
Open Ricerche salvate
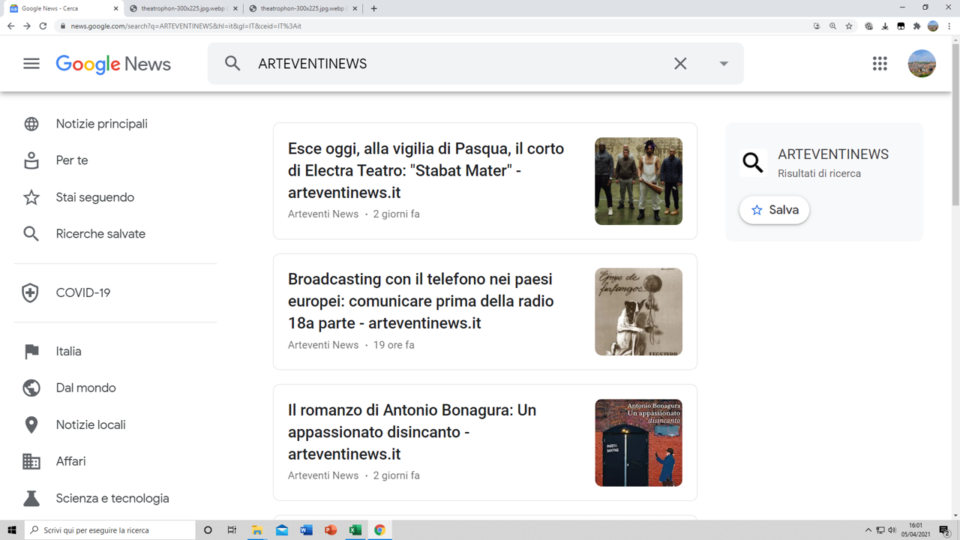(x=100, y=234)
